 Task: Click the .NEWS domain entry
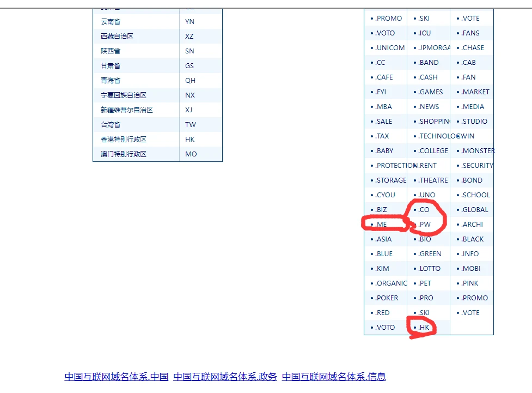(x=429, y=107)
